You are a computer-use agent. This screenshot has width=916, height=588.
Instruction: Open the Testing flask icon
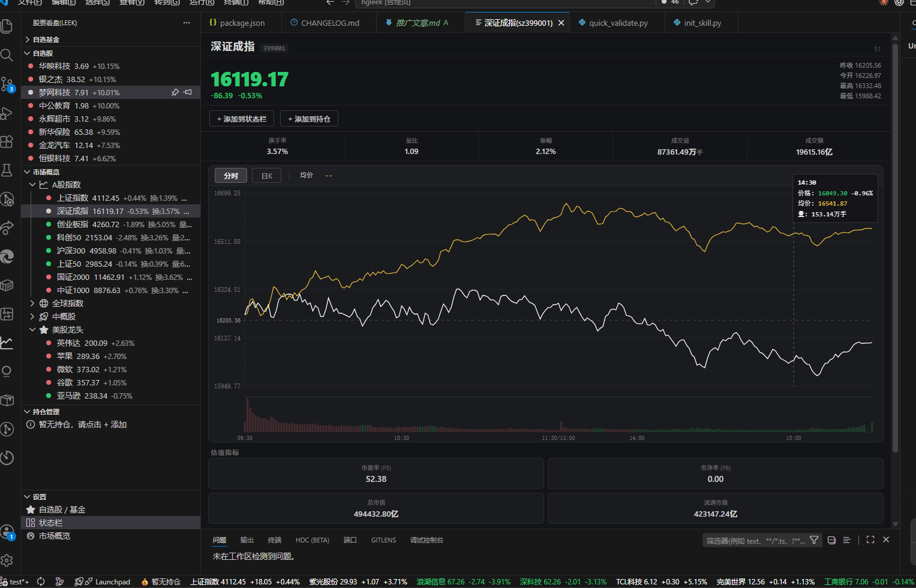point(7,170)
